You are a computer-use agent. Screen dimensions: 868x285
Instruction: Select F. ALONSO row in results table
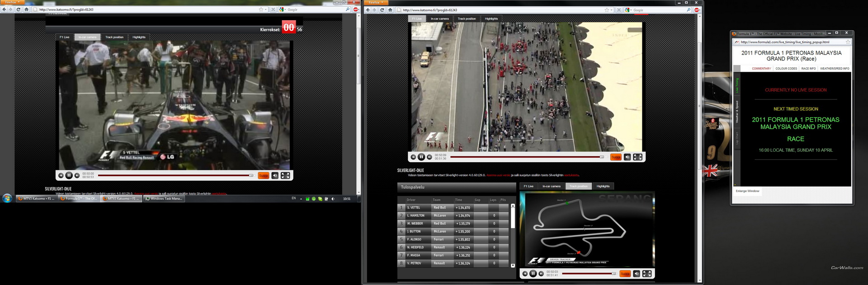click(453, 239)
